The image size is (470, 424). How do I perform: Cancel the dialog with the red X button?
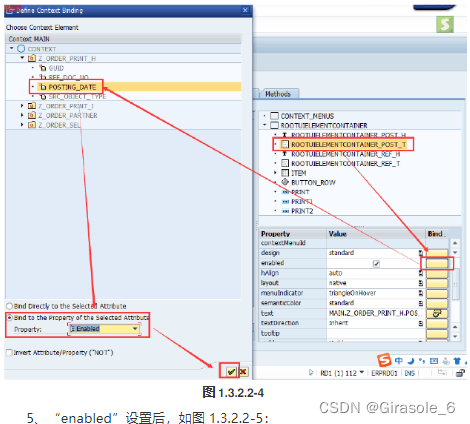point(244,371)
